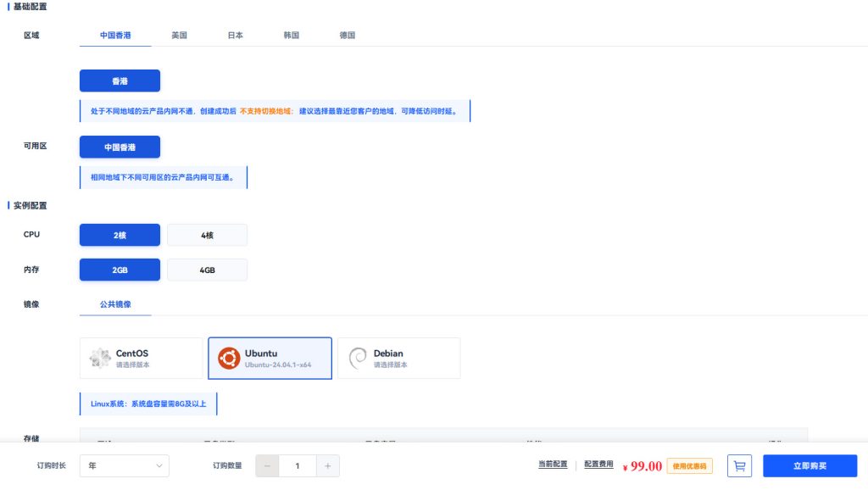
Task: Switch to the 美国 region tab
Action: [179, 36]
